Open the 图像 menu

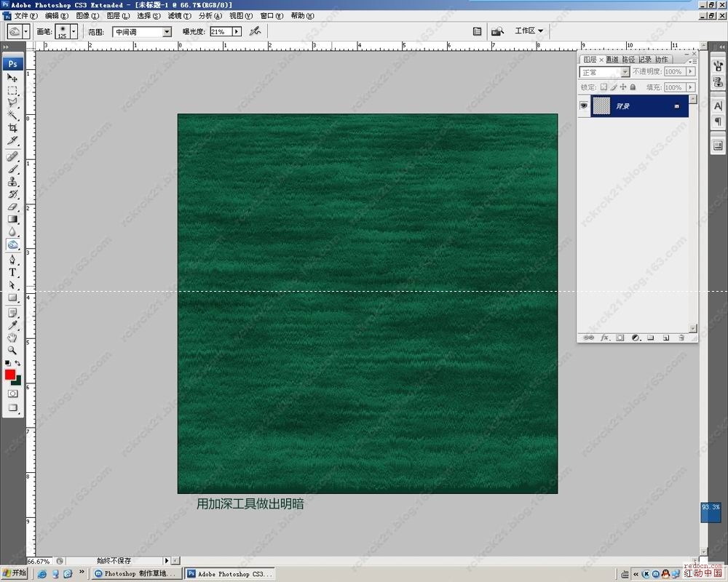pyautogui.click(x=87, y=16)
